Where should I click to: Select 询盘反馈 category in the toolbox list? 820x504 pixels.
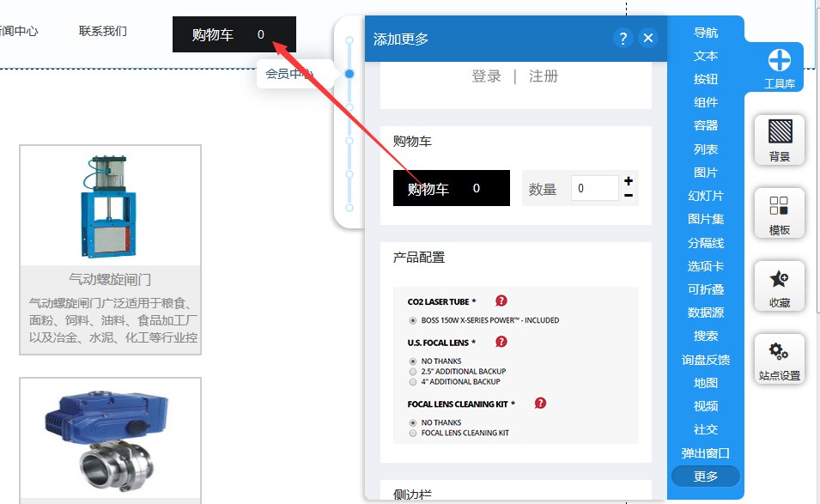[x=706, y=360]
